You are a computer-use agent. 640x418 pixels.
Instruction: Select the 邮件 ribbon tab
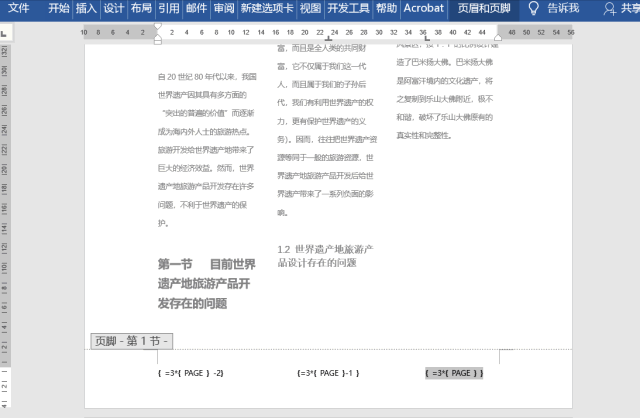click(196, 8)
